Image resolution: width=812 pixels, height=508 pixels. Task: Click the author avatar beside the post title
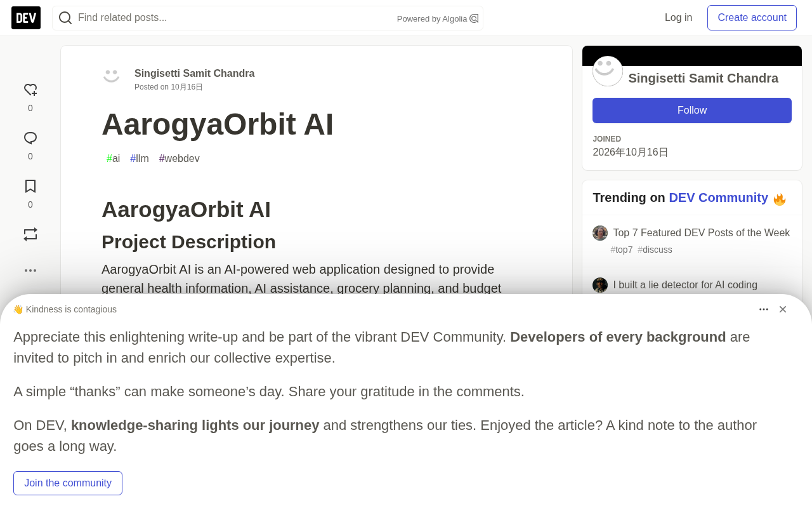pos(112,76)
